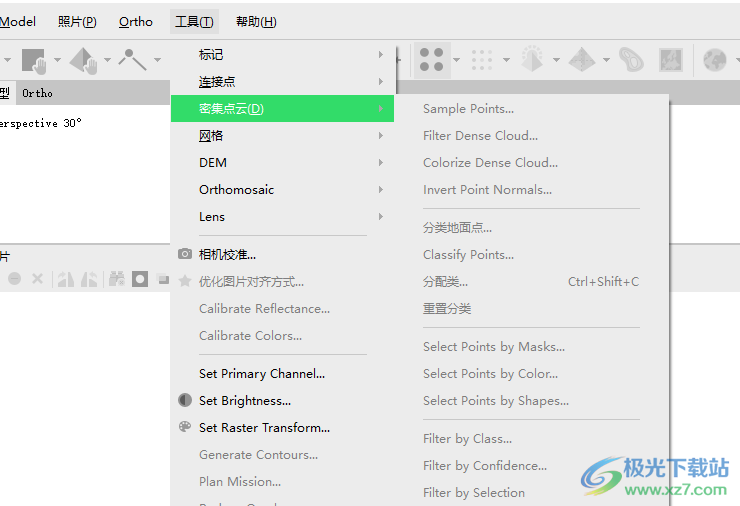Open the DEM submenu entry
The image size is (740, 506).
282,163
